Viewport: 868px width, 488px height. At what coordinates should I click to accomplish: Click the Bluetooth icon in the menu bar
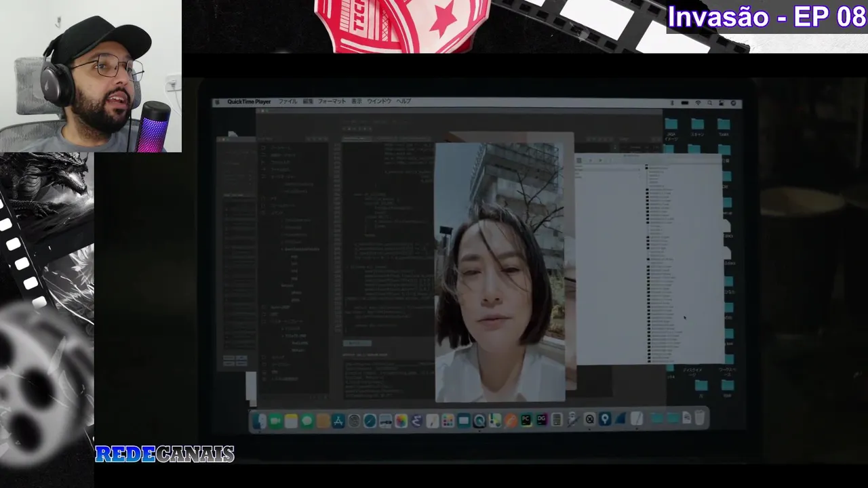point(672,103)
